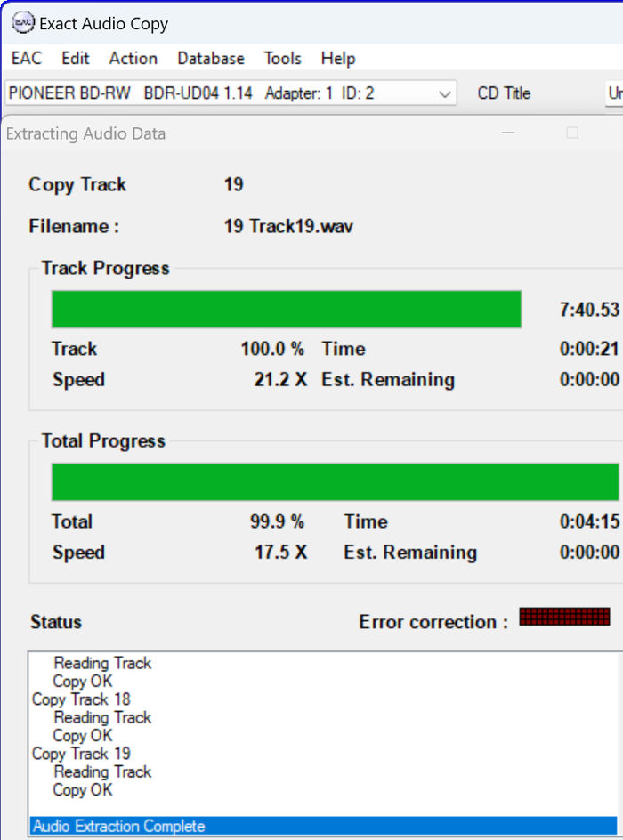Minimize the Extracting Audio Data dialog
The image size is (623, 840).
click(x=508, y=133)
